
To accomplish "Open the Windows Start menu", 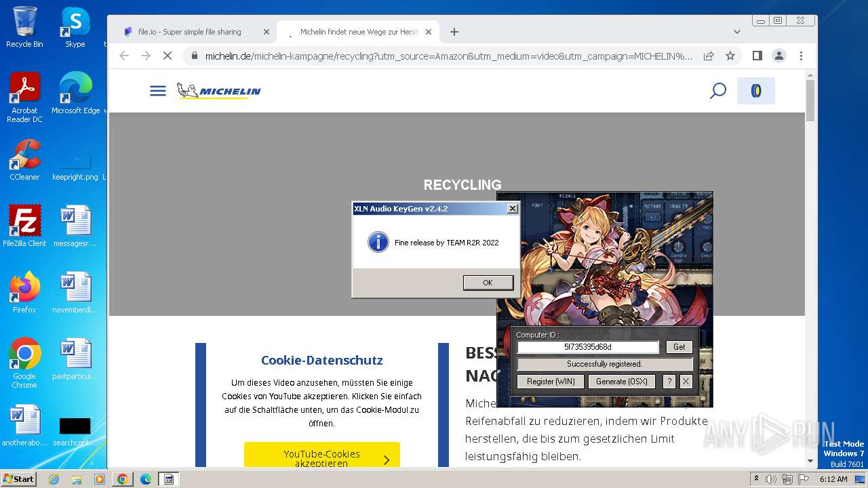I will tap(19, 479).
